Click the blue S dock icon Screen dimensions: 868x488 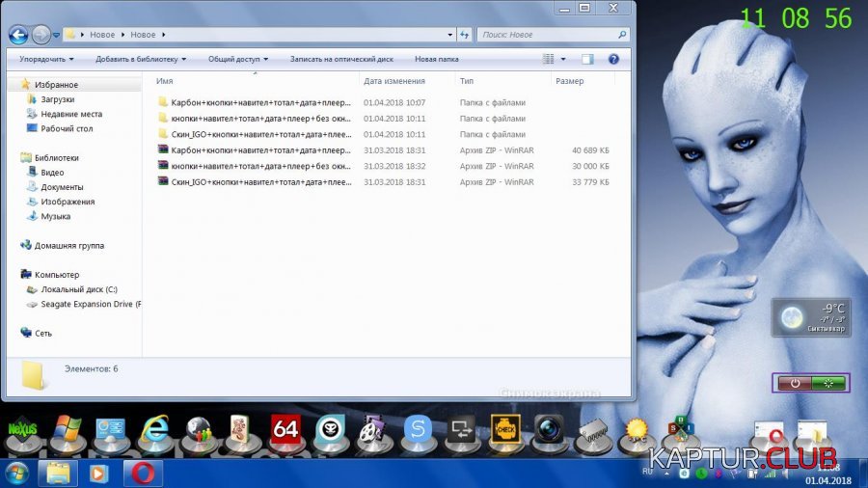418,429
